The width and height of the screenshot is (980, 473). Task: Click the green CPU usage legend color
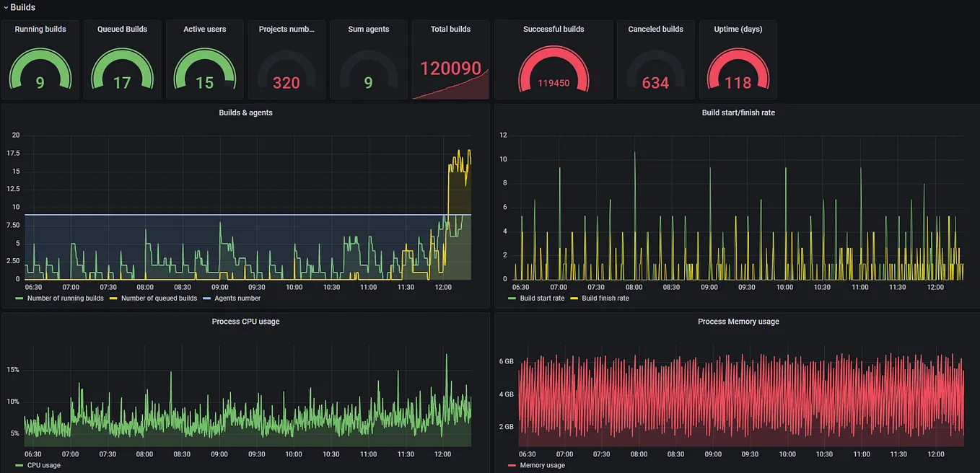click(19, 466)
